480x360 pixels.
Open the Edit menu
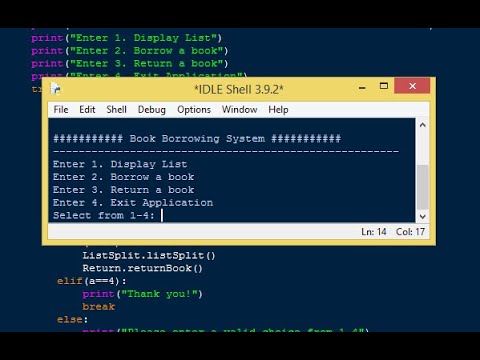[x=87, y=109]
